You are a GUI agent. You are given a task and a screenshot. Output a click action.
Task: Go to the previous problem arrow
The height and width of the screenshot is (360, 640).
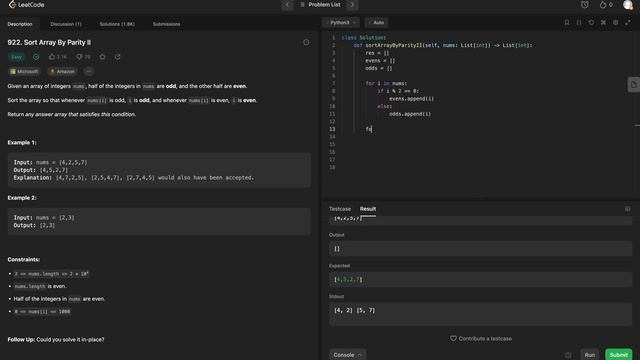[287, 5]
